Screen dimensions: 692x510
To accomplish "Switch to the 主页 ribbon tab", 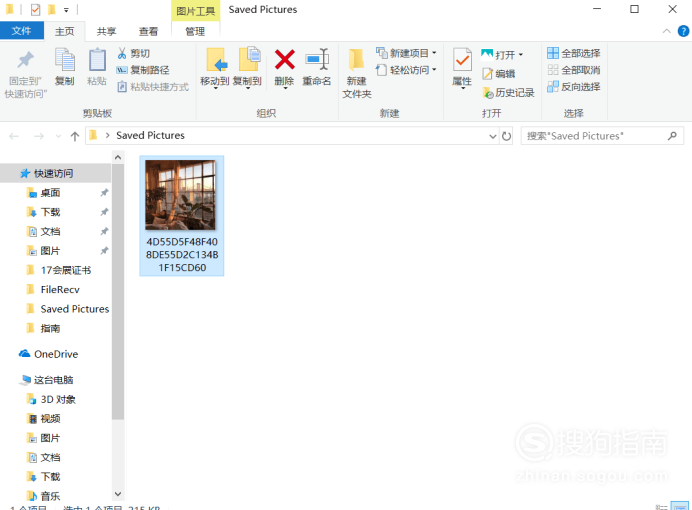I will click(x=64, y=31).
